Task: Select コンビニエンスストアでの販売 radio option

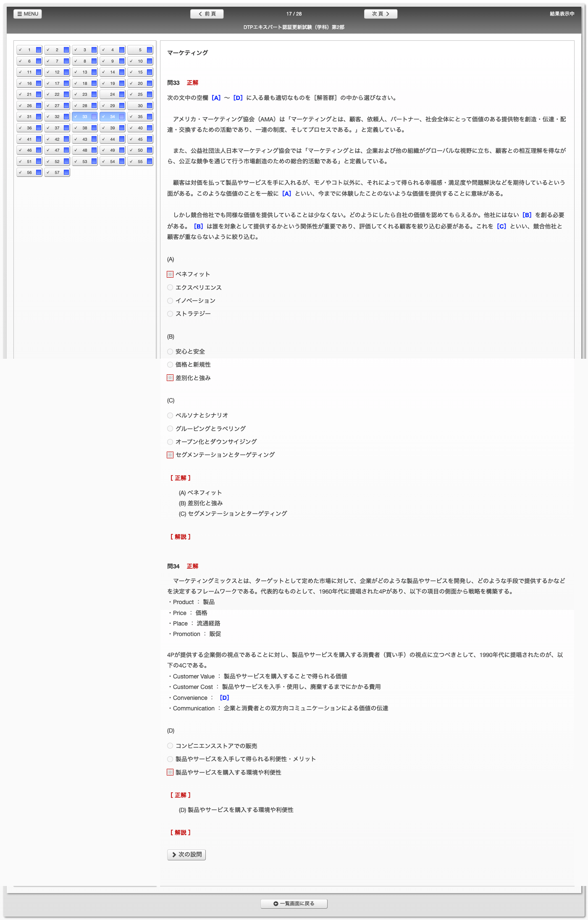Action: [170, 746]
